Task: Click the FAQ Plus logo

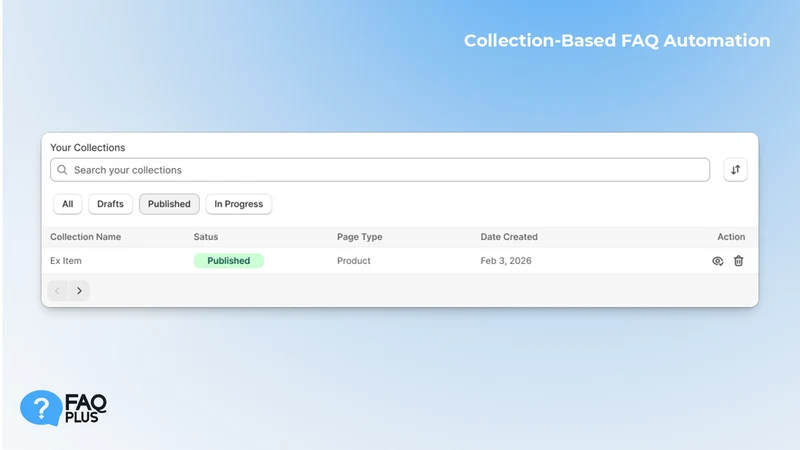Action: point(63,408)
